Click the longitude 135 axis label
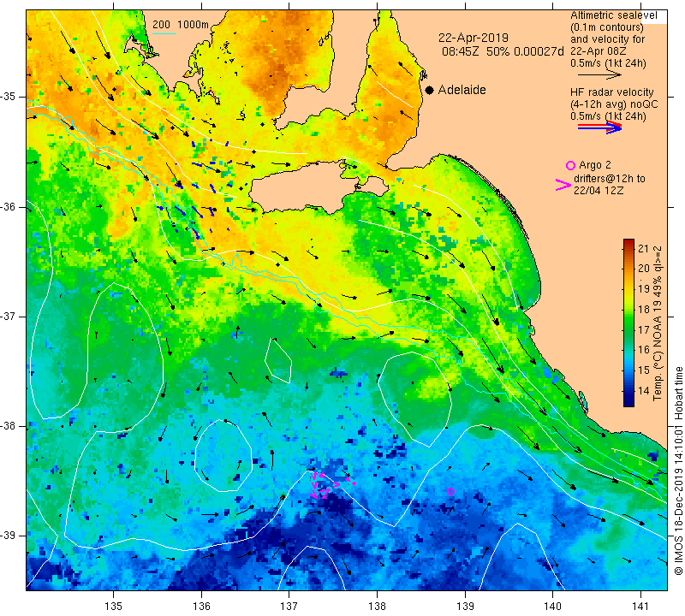 point(114,607)
